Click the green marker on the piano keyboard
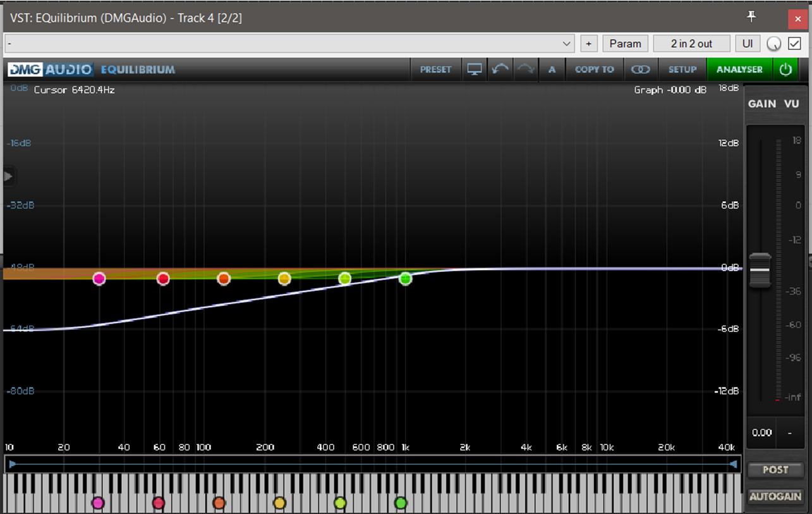 (401, 503)
